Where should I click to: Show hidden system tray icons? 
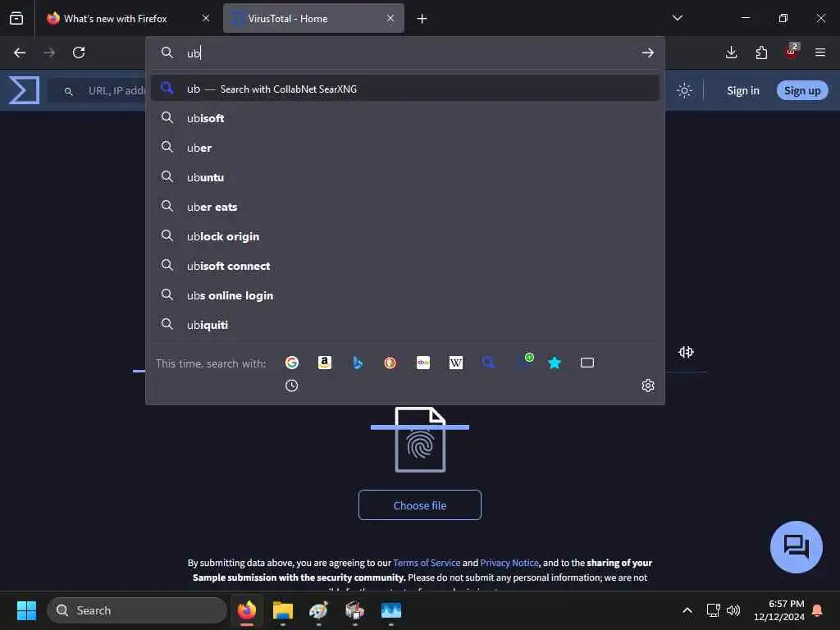[x=687, y=610]
